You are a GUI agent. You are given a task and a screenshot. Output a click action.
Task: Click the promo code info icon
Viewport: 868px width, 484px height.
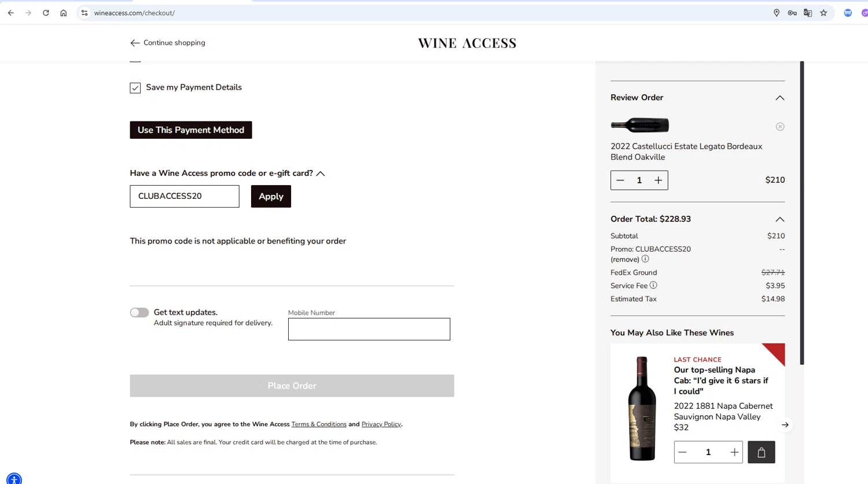coord(645,259)
